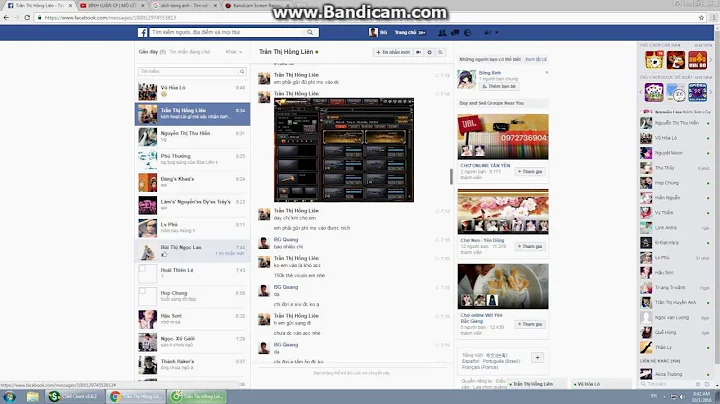Open poker cards suggested game icon
The image size is (720, 404).
tap(653, 92)
